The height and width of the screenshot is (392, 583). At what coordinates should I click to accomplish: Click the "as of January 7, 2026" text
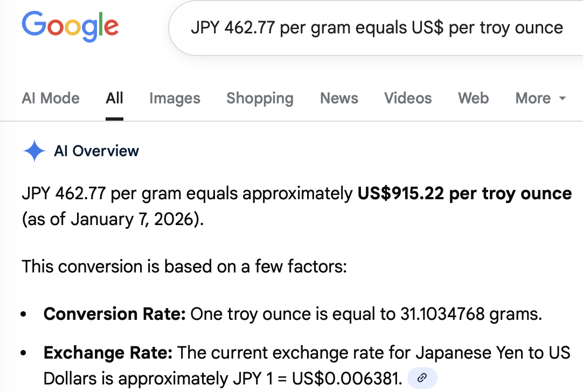click(113, 220)
